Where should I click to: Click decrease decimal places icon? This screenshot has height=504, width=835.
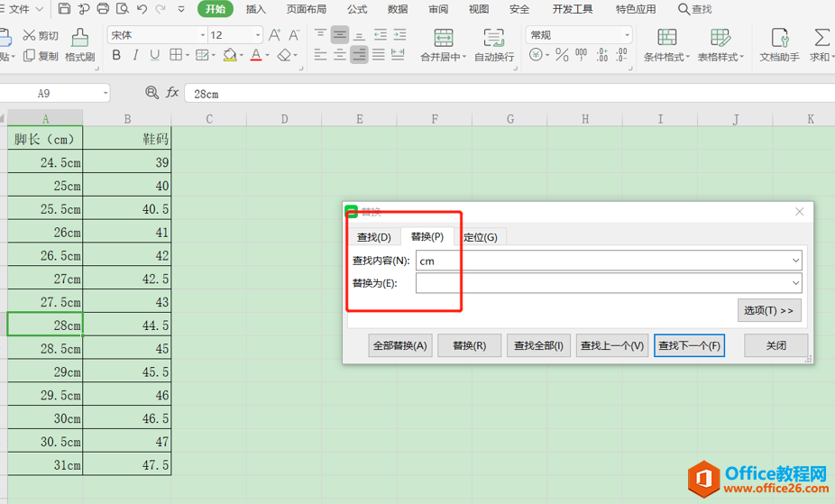click(621, 54)
